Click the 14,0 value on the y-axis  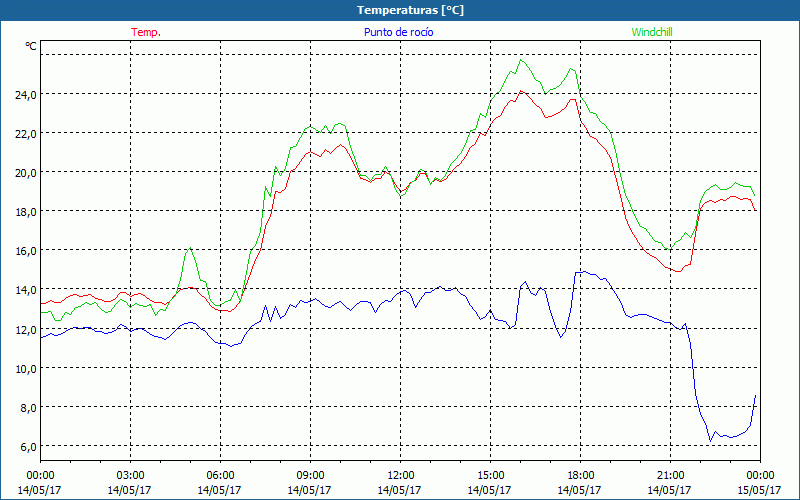point(26,290)
